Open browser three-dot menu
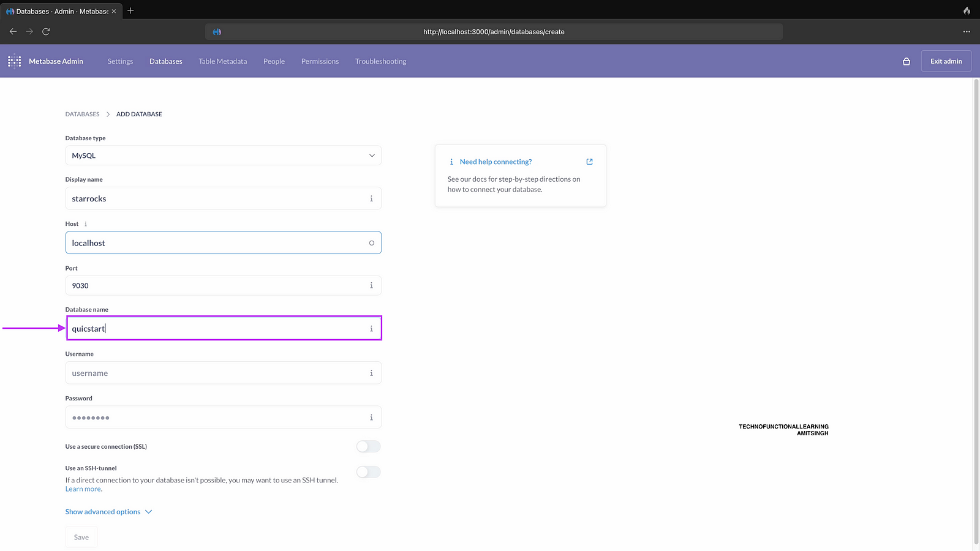 click(966, 31)
